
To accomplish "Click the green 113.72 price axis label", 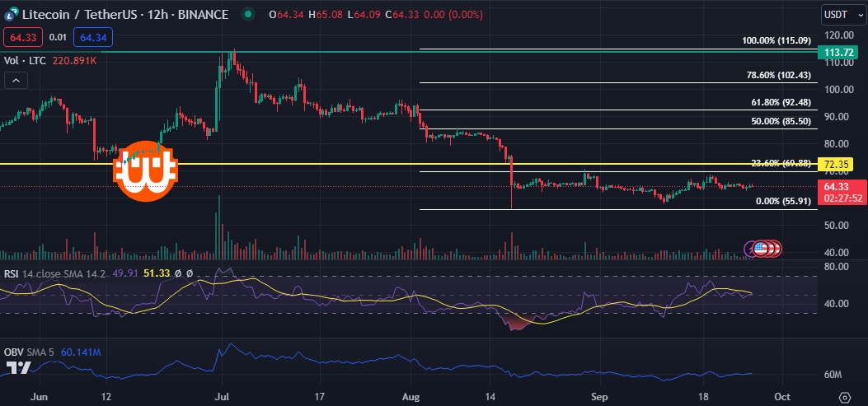I will (x=837, y=52).
